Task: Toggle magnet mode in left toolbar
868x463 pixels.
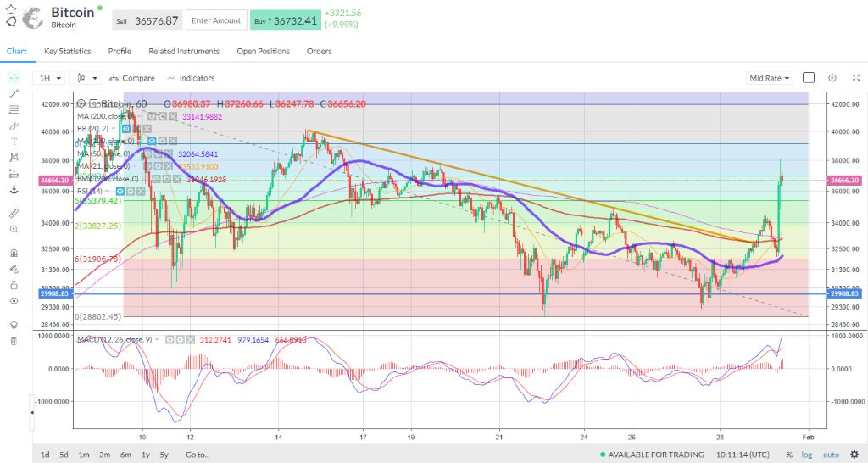Action: pos(14,253)
